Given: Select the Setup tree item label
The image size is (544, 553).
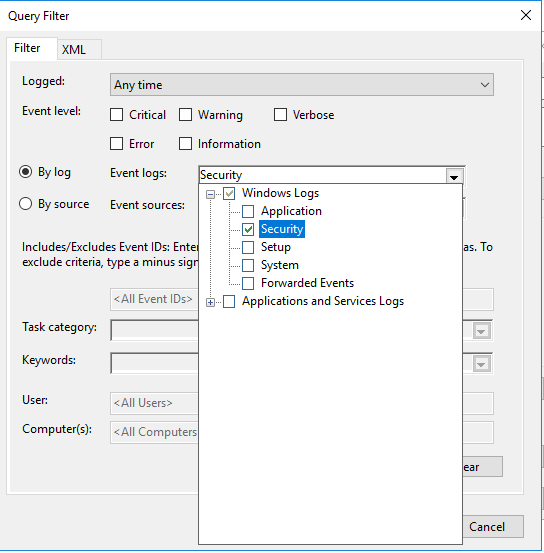Looking at the screenshot, I should click(x=276, y=247).
